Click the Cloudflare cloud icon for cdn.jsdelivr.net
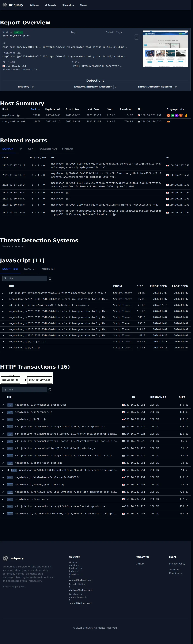 (x=169, y=122)
